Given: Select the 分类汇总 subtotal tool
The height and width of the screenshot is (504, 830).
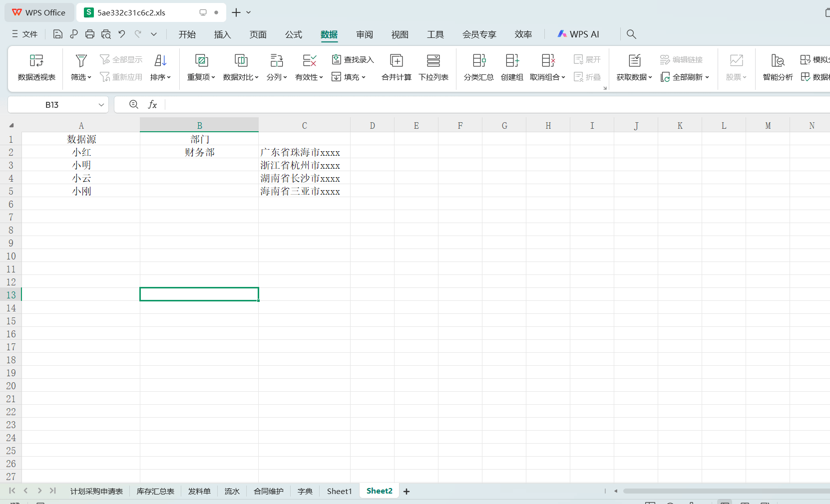Looking at the screenshot, I should pyautogui.click(x=478, y=67).
